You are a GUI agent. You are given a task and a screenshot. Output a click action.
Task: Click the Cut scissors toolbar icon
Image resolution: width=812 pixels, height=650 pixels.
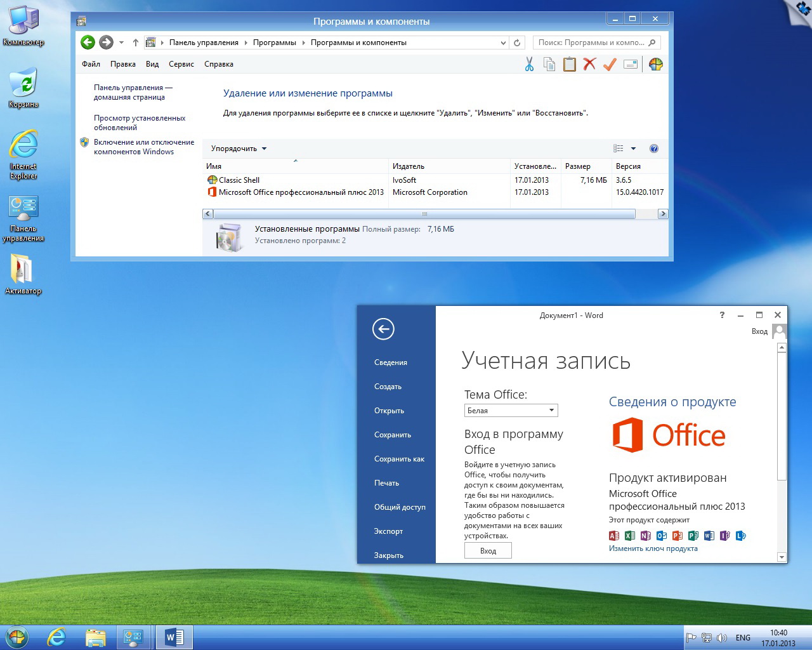(529, 64)
